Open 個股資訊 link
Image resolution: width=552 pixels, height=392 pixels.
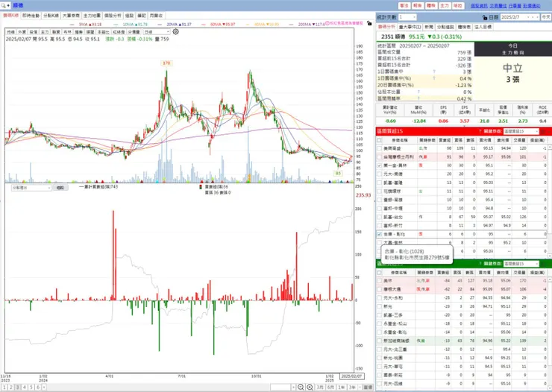click(x=479, y=6)
